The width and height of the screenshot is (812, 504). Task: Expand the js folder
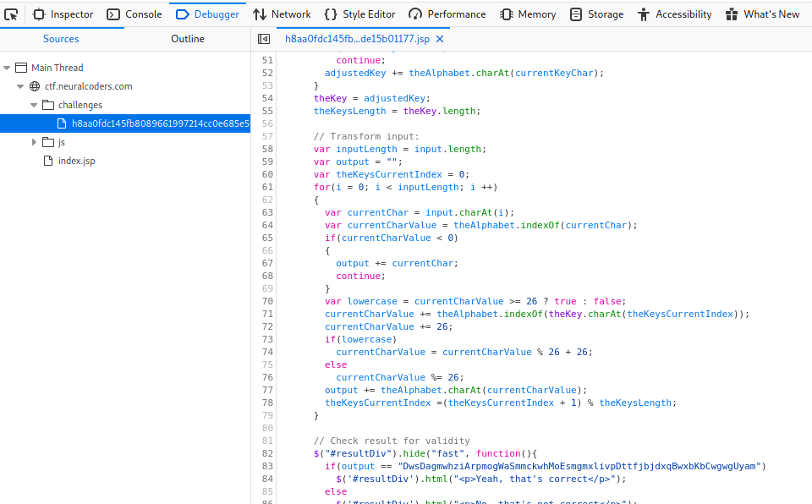35,142
